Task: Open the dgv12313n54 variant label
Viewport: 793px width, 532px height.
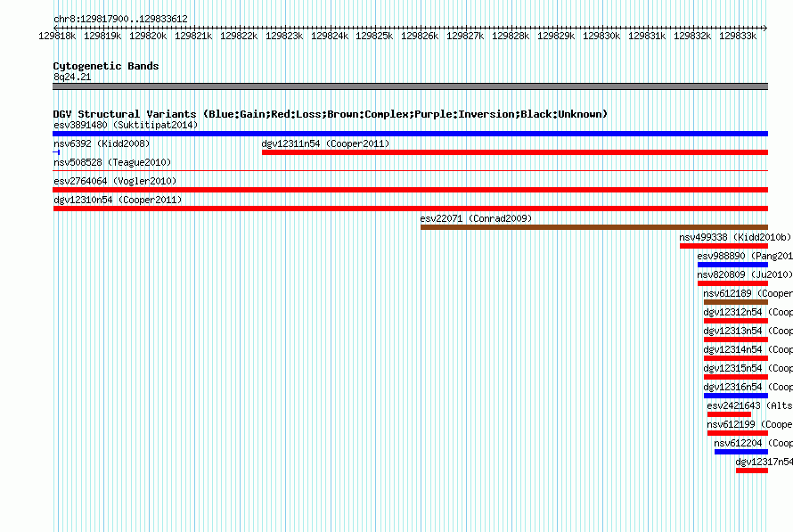Action: [748, 331]
